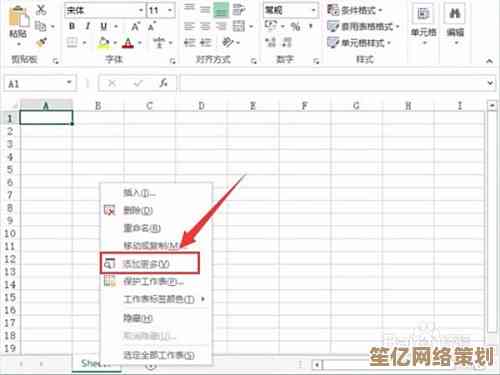Increase font size with larger A icon
Viewport: 500px width, 375px height.
[x=135, y=26]
